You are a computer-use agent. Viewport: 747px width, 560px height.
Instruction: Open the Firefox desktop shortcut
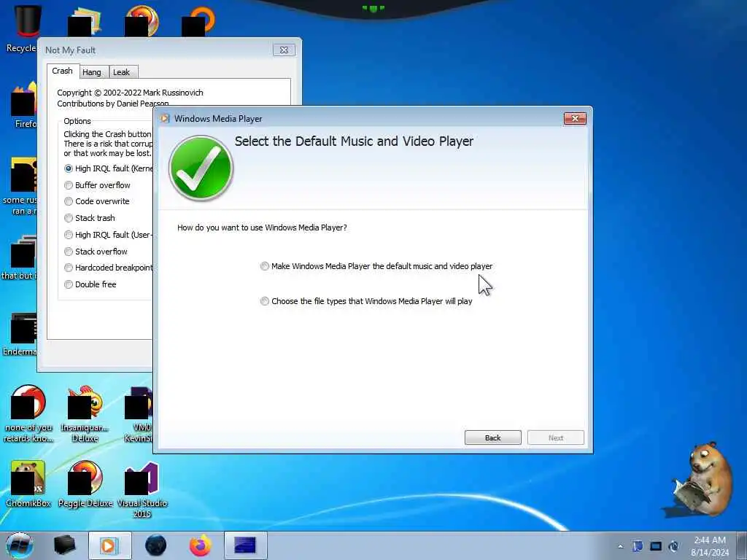click(23, 105)
